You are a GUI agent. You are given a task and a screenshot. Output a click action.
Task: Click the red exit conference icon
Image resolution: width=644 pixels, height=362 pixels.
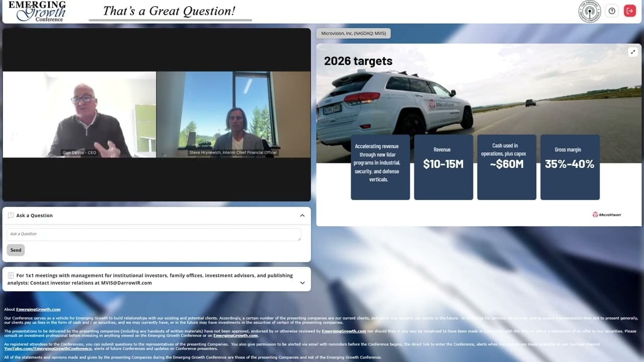630,11
